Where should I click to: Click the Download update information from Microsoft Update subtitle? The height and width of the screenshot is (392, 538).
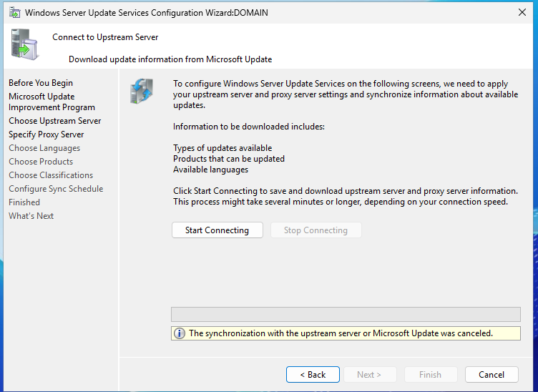click(170, 59)
